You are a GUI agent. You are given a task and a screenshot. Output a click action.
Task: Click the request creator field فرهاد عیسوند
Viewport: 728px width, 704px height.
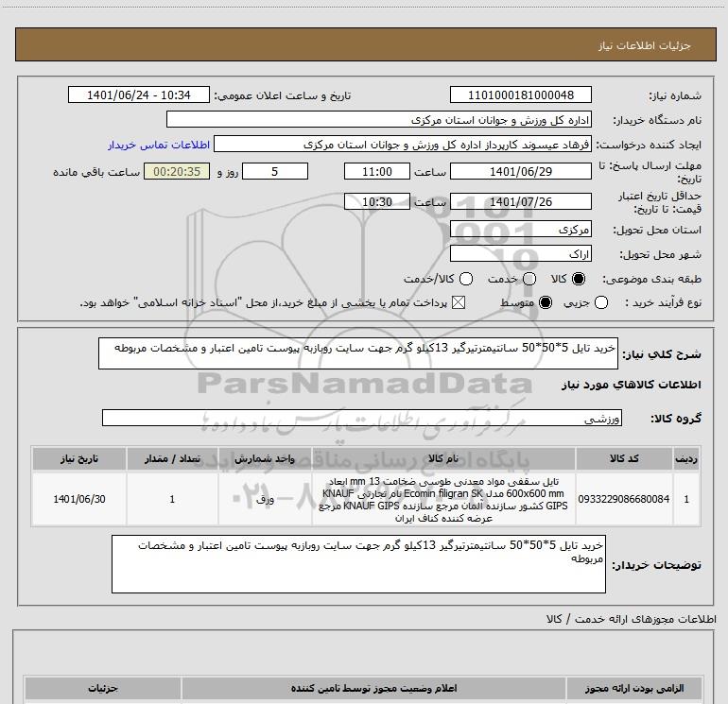point(403,145)
